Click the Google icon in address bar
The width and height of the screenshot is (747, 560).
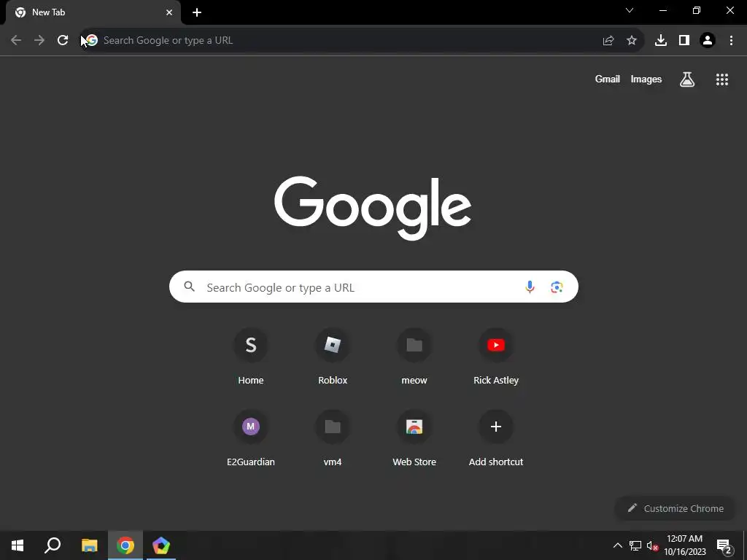tap(92, 41)
